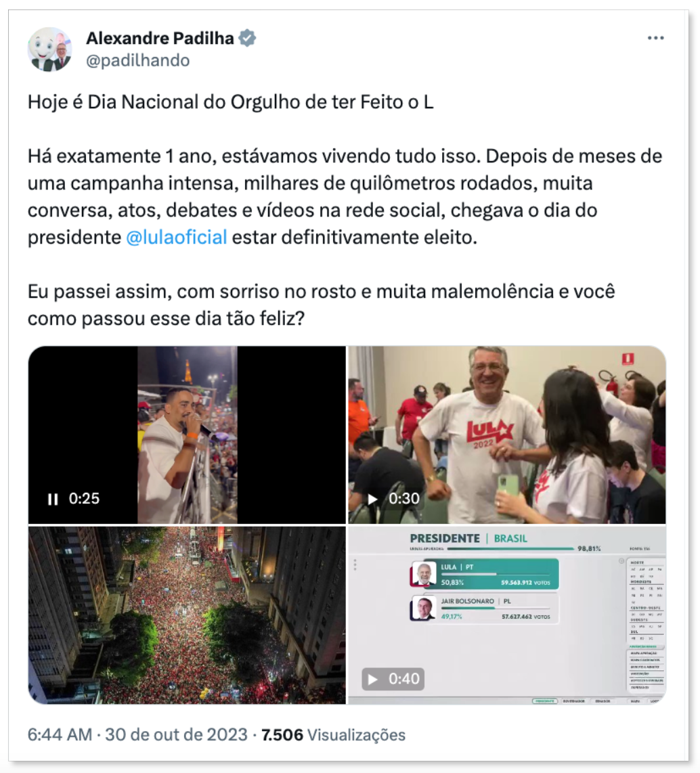Select the Governador tab in the results video
700x773 pixels.
pyautogui.click(x=573, y=701)
